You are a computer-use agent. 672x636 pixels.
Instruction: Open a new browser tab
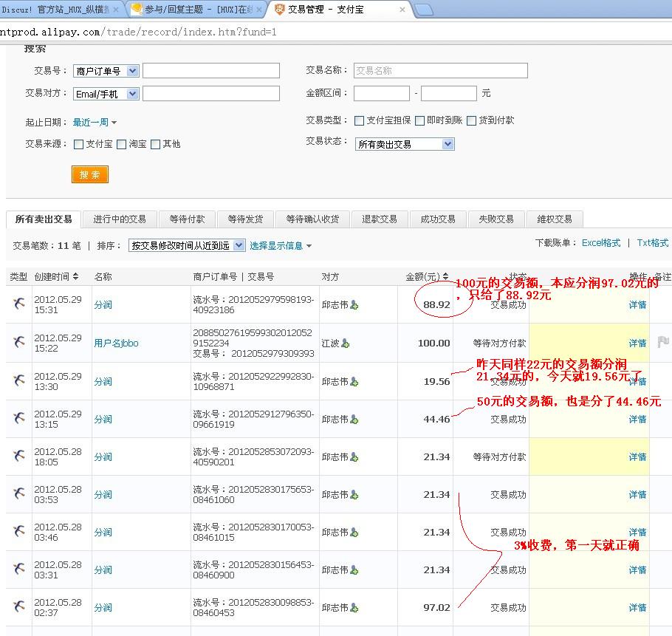(424, 10)
